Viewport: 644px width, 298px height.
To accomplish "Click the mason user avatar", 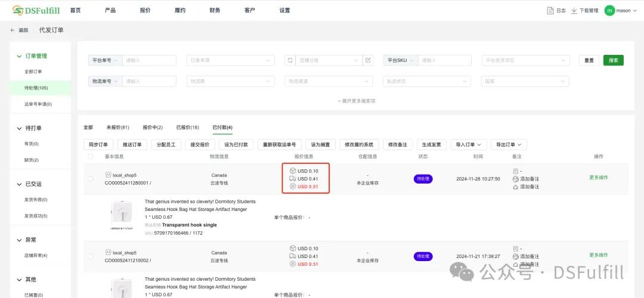I will [x=609, y=11].
